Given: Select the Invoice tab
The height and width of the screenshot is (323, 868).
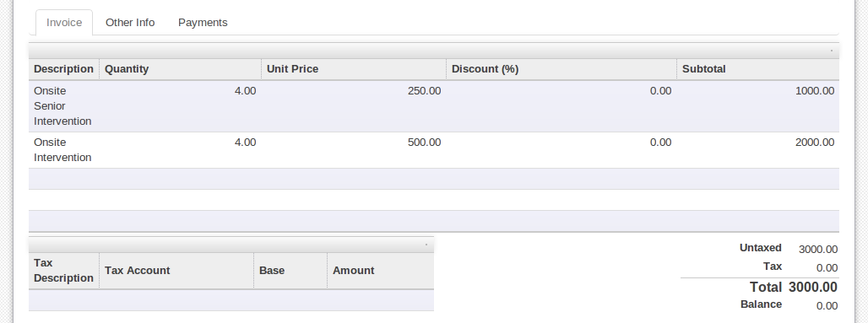Looking at the screenshot, I should point(64,23).
